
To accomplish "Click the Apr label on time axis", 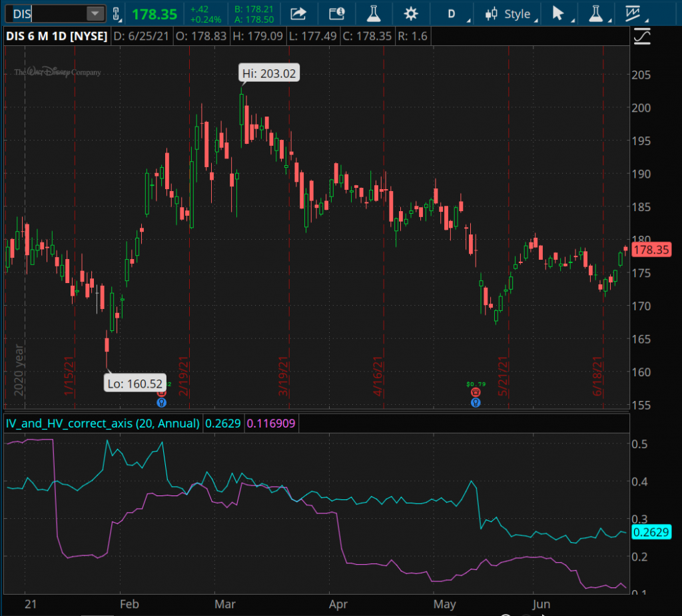I will (338, 604).
